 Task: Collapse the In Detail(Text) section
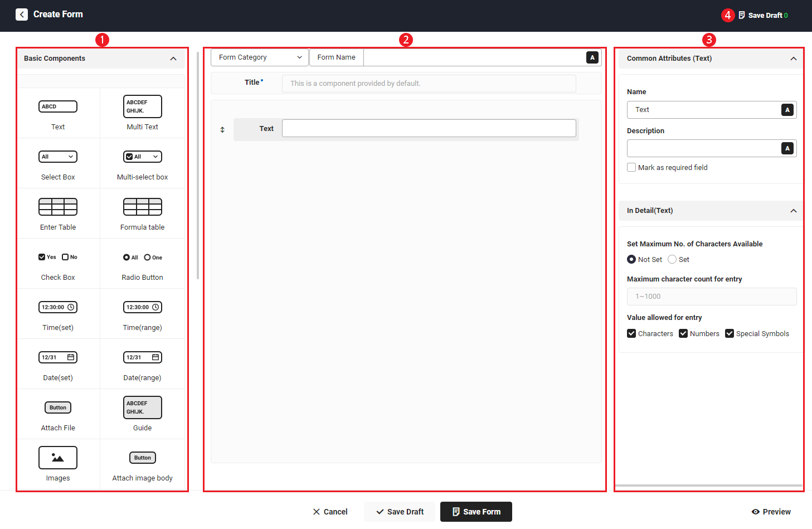click(794, 211)
